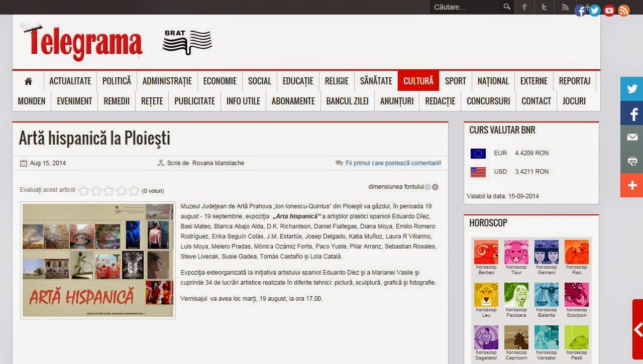643x364 pixels.
Task: Open the Pesti horoscope icon
Action: point(577,337)
